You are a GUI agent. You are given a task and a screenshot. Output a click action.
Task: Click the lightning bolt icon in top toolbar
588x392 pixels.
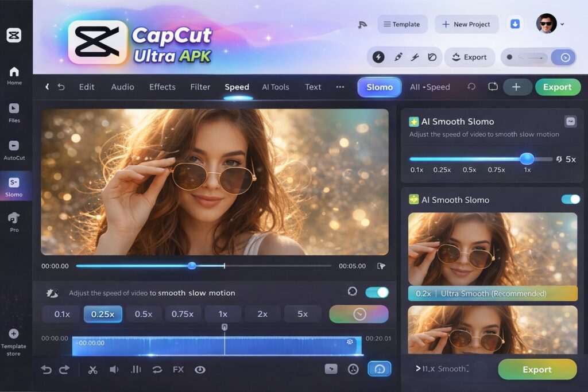click(x=378, y=57)
